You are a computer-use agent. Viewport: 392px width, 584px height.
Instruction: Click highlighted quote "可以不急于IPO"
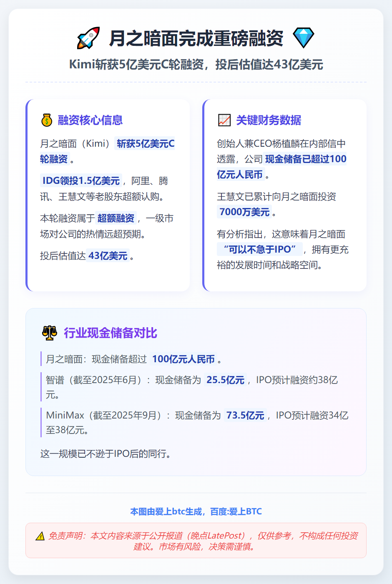tap(259, 249)
